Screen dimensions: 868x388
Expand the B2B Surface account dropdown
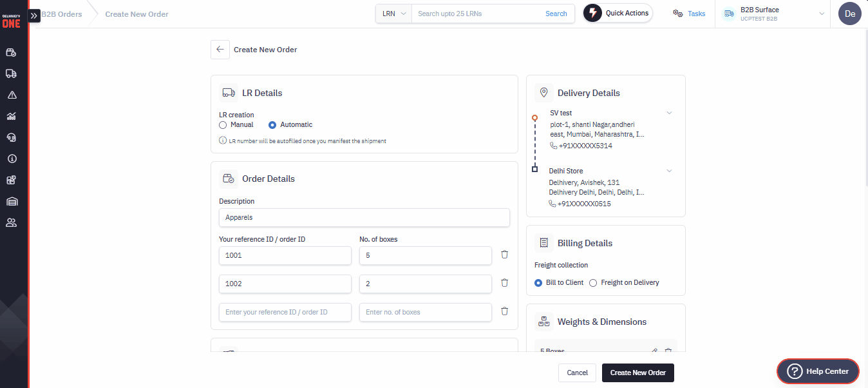coord(822,14)
